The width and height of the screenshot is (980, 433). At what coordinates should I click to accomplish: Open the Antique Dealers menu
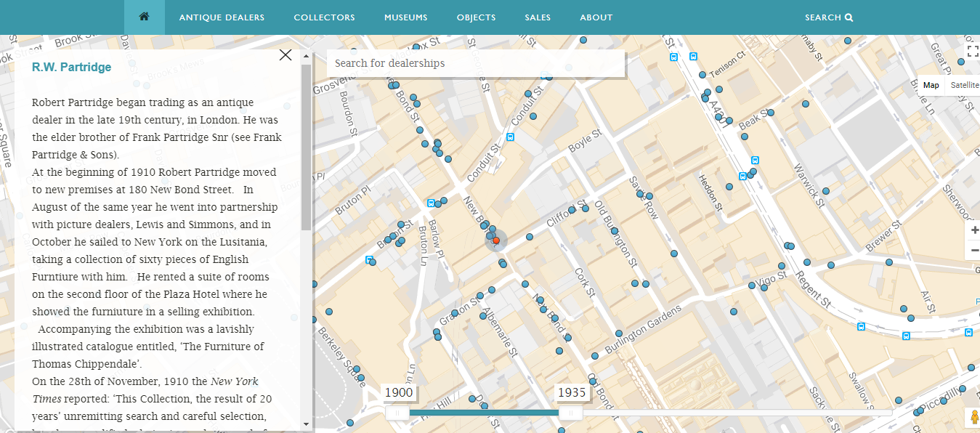coord(222,17)
